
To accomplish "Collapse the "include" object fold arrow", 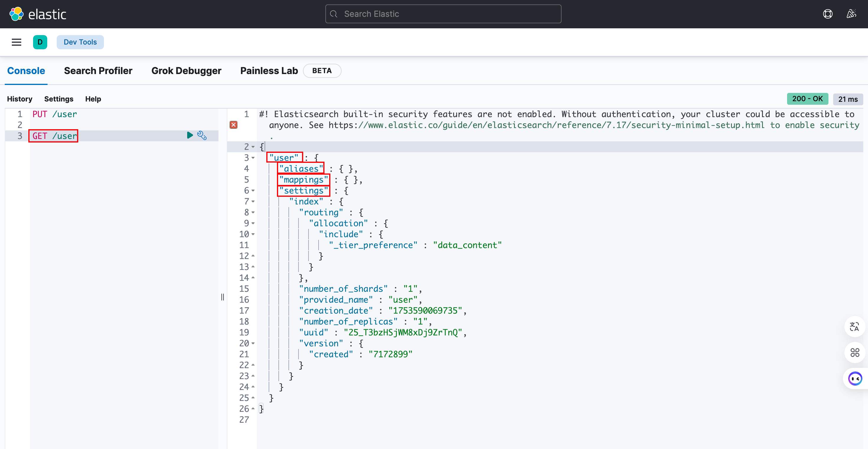I will click(x=253, y=234).
